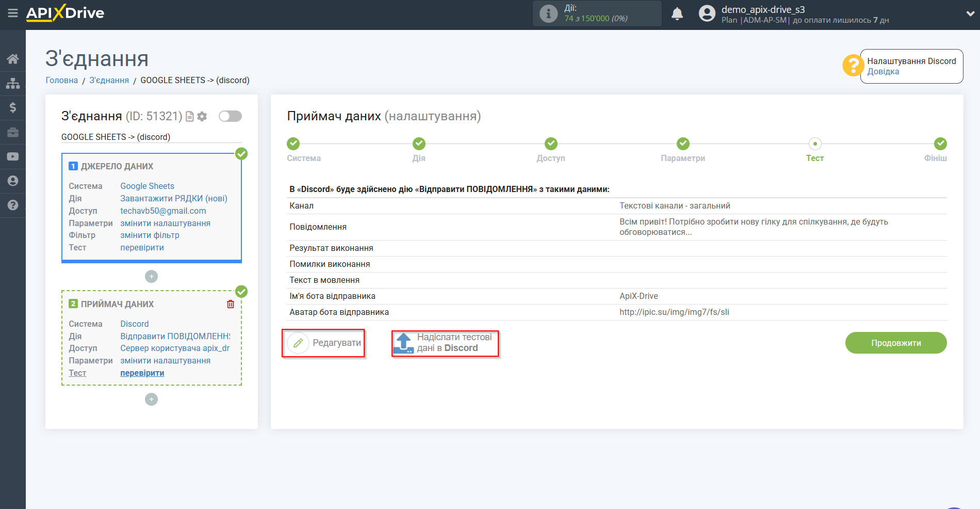
Task: Open the Discord system link
Action: click(135, 324)
